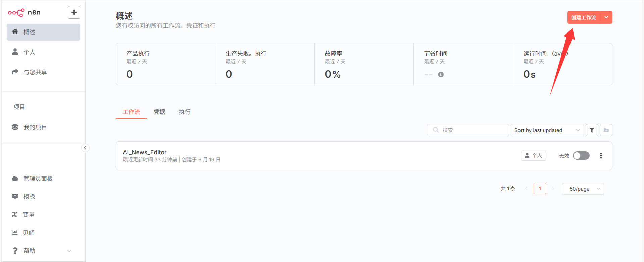Open the filter funnel icon
Viewport: 644px width, 262px height.
pos(592,130)
